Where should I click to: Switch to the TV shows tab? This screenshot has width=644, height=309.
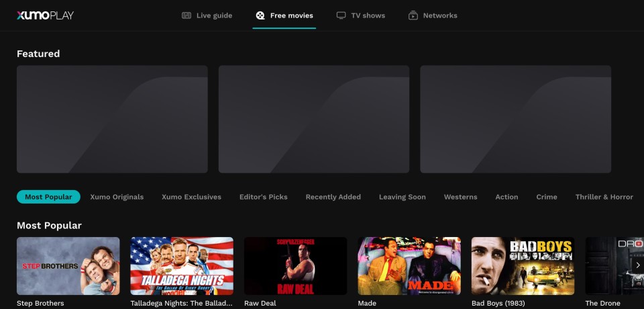pos(368,15)
